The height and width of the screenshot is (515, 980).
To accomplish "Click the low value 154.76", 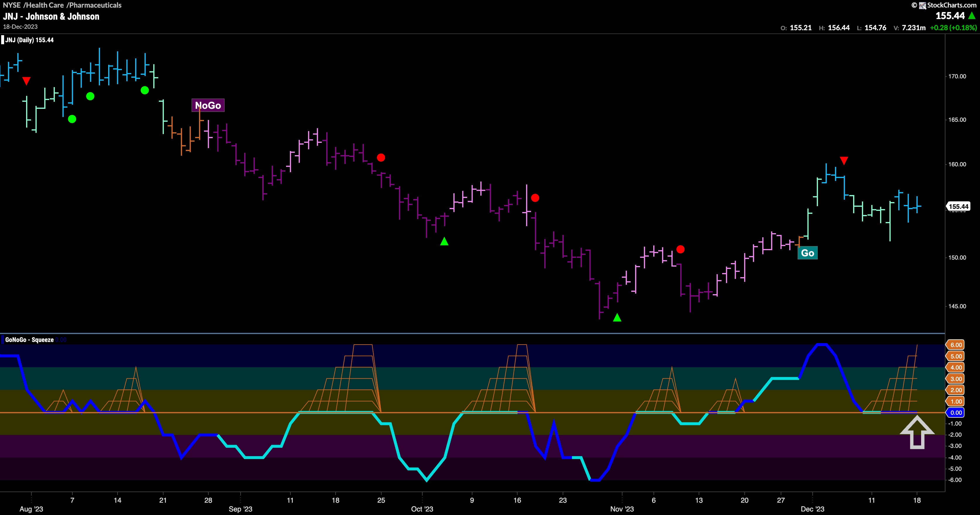I will (x=875, y=28).
